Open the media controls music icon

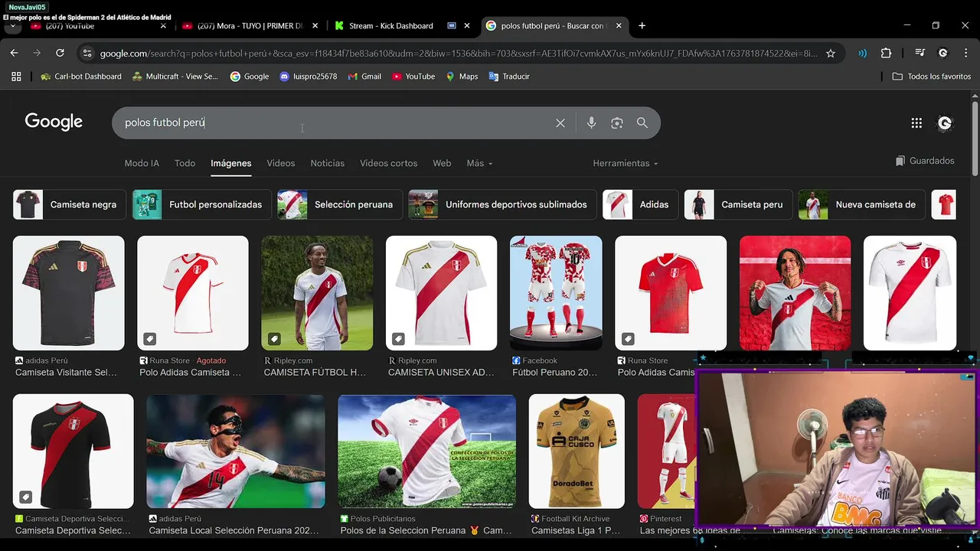(920, 53)
